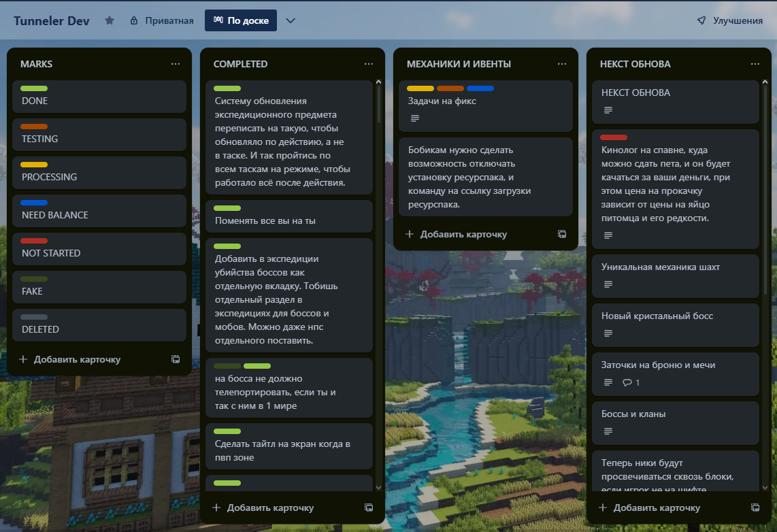Click the template icon in MARKS list footer
This screenshot has height=532, width=777.
(x=176, y=359)
